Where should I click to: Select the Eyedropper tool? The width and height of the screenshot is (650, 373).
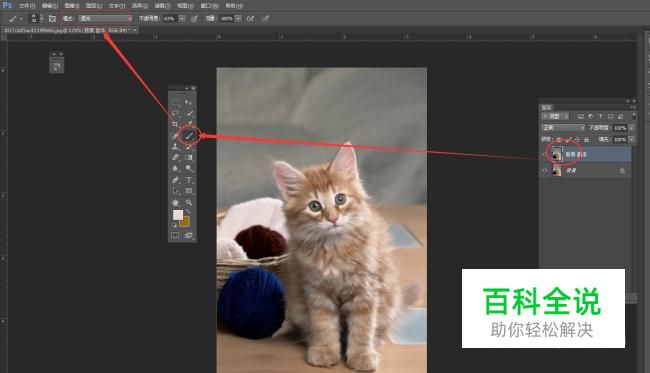click(189, 124)
